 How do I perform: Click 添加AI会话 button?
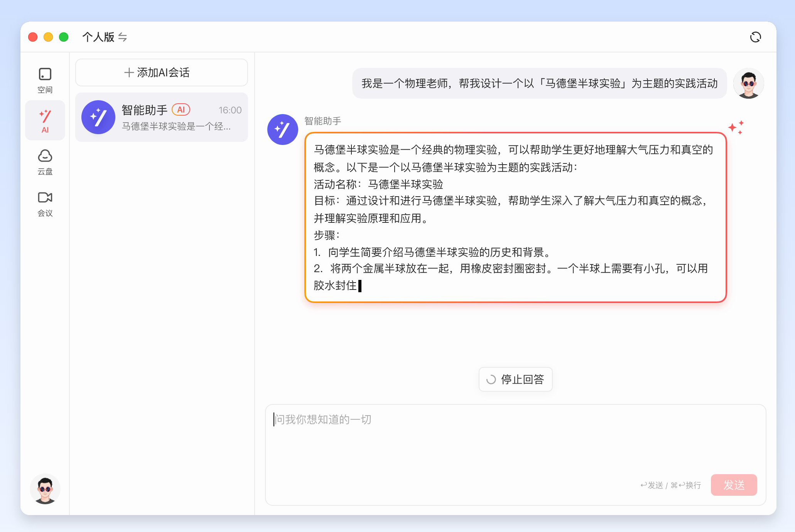tap(161, 72)
